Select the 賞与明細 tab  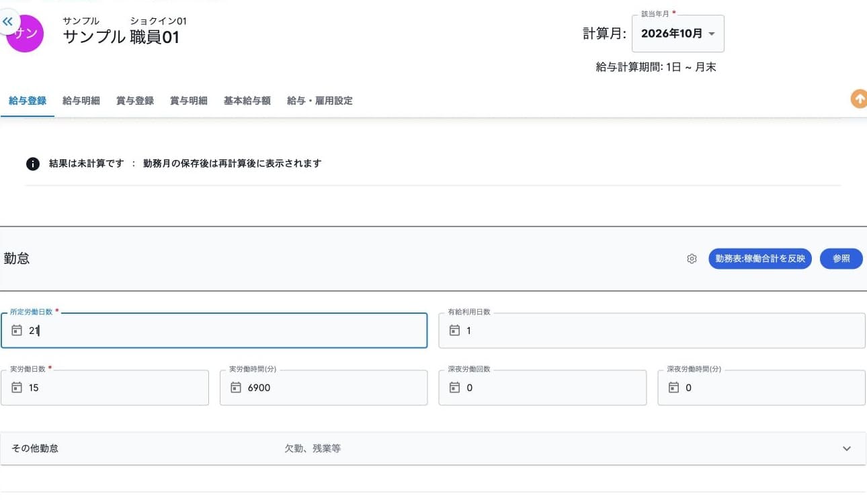189,101
